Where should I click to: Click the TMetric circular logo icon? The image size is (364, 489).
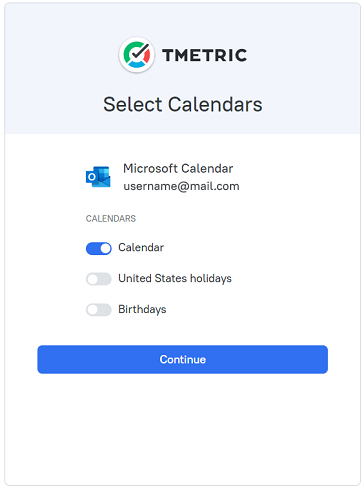(137, 55)
